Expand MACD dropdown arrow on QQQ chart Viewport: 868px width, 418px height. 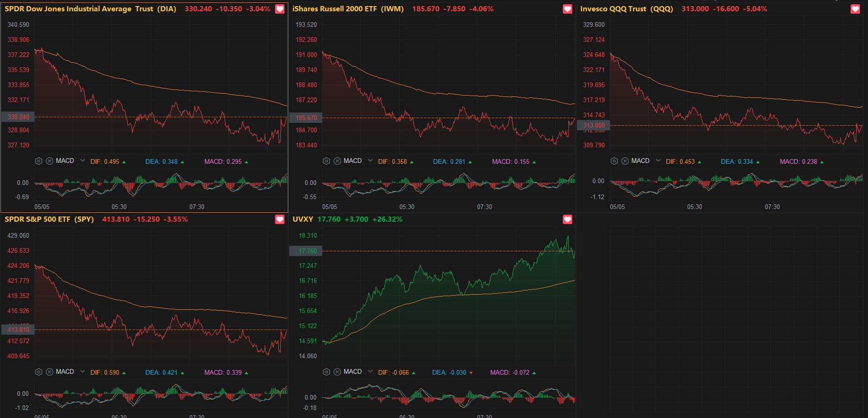pyautogui.click(x=658, y=161)
